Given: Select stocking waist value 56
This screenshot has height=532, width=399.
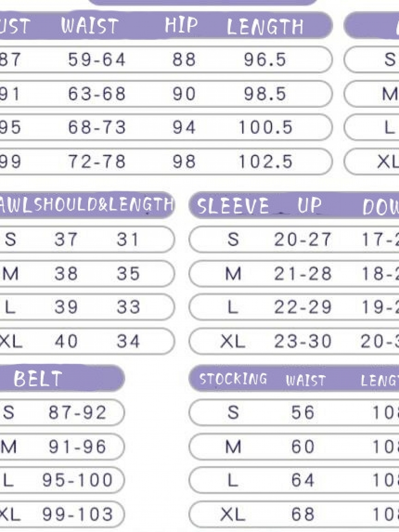Looking at the screenshot, I should point(303,412).
